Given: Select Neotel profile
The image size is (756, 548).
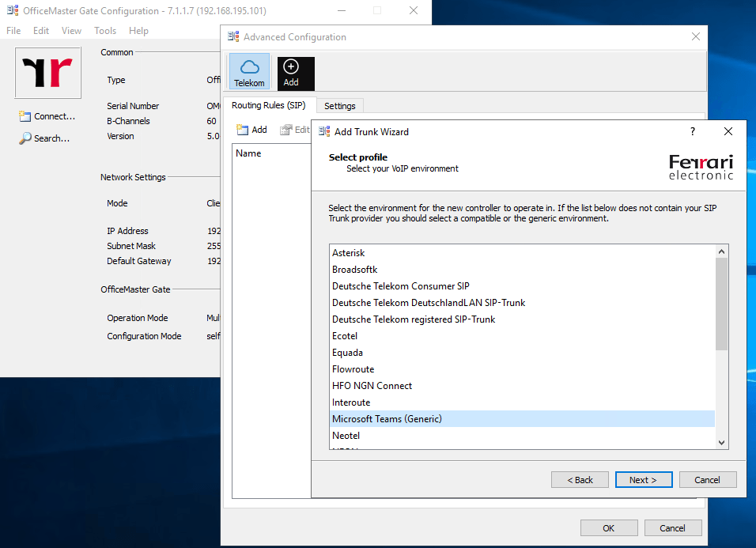Looking at the screenshot, I should (523, 436).
